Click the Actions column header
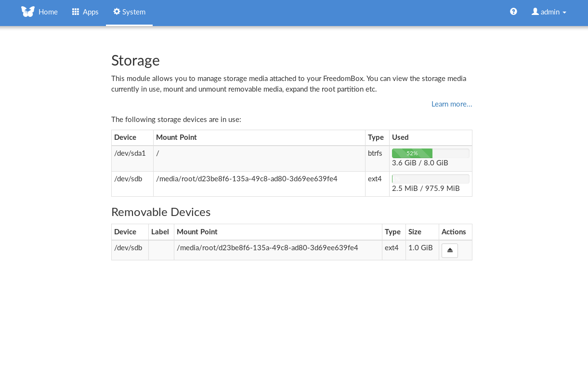The height and width of the screenshot is (378, 588). click(454, 232)
